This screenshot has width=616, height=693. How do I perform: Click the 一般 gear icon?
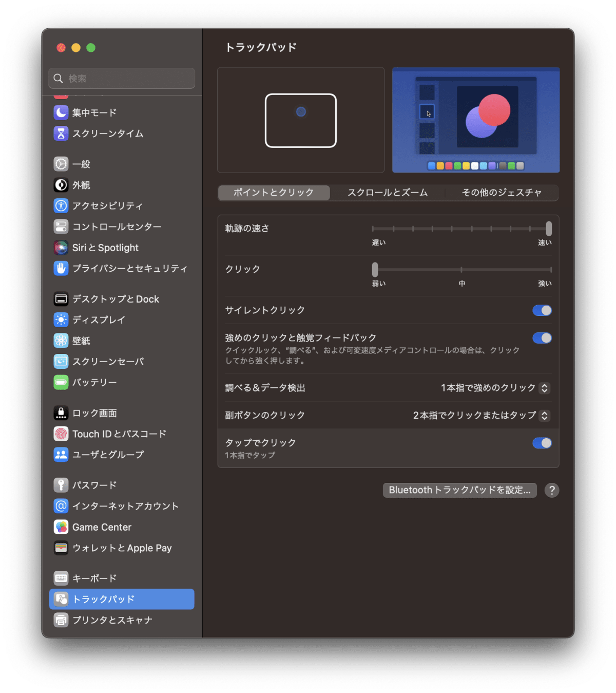tap(61, 164)
